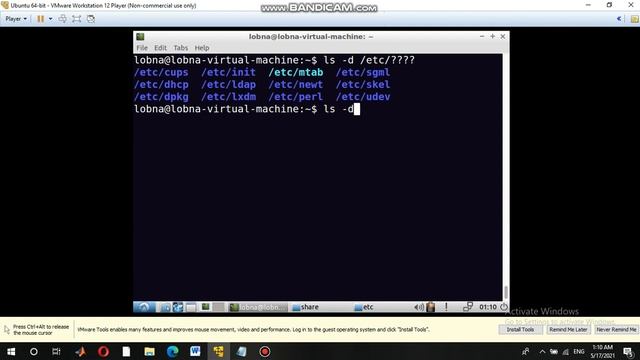
Task: Open the VMware Player menu dropdown
Action: point(16,19)
